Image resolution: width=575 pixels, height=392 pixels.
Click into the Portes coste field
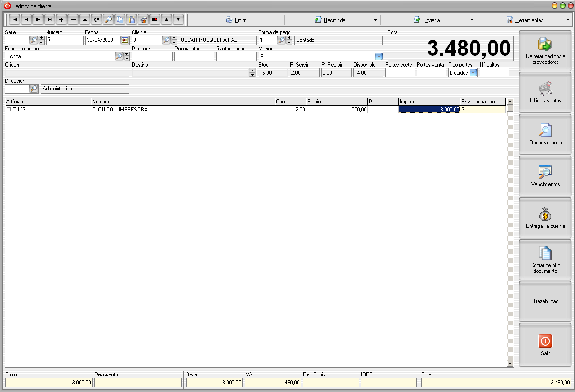click(x=400, y=73)
